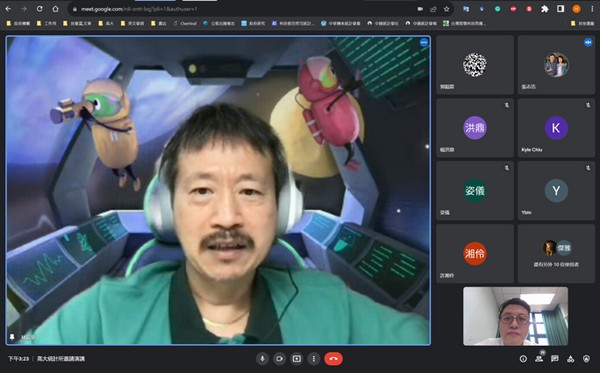Select the 姿儀 participant tile
The width and height of the screenshot is (600, 373).
coord(475,191)
